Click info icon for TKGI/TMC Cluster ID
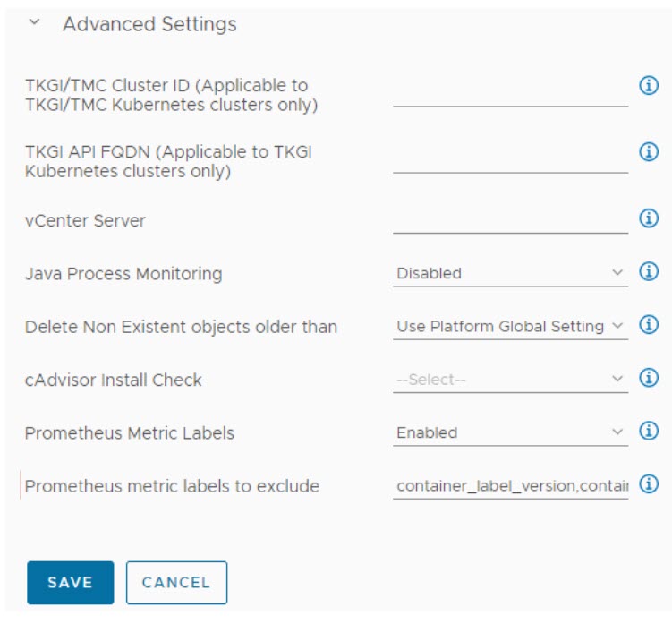Image resolution: width=672 pixels, height=624 pixels. (x=649, y=85)
